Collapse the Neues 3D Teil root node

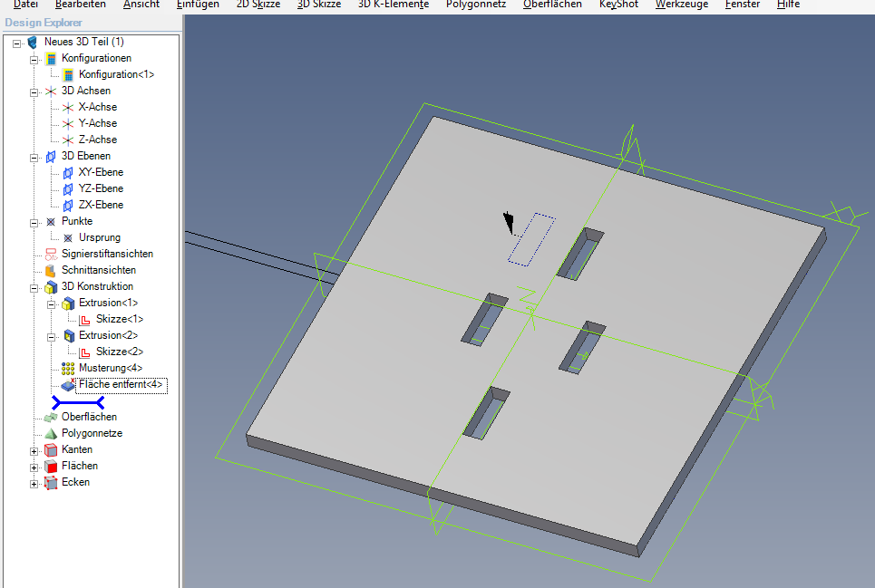(16, 43)
